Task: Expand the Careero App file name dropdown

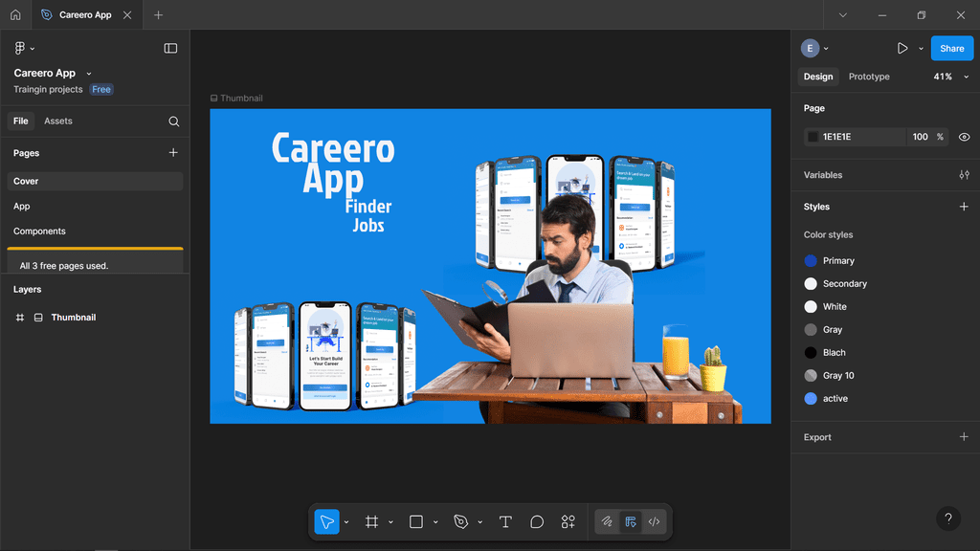Action: [89, 73]
